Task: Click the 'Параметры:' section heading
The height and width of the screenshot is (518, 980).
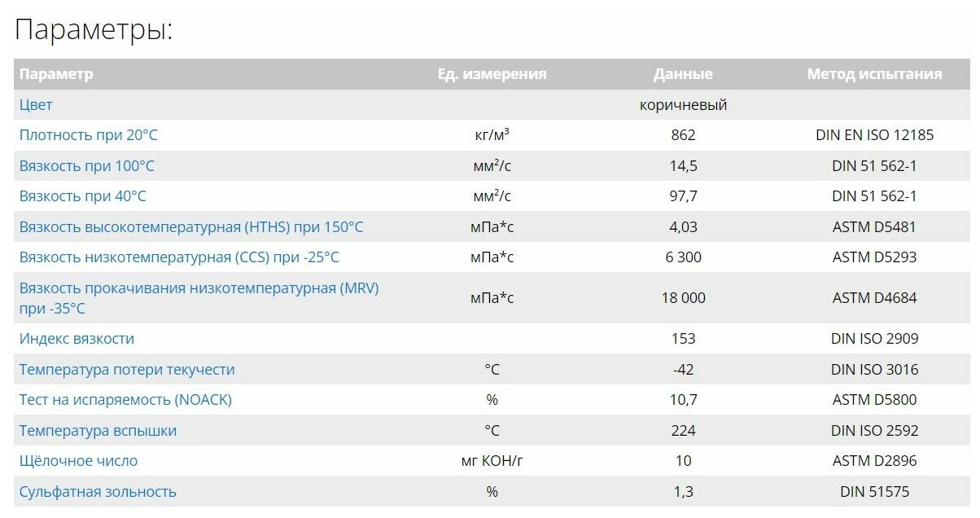Action: tap(94, 30)
